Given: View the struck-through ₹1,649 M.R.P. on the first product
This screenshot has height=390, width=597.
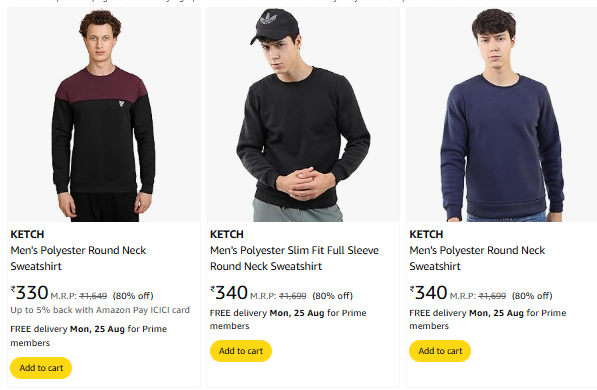Looking at the screenshot, I should (x=93, y=296).
